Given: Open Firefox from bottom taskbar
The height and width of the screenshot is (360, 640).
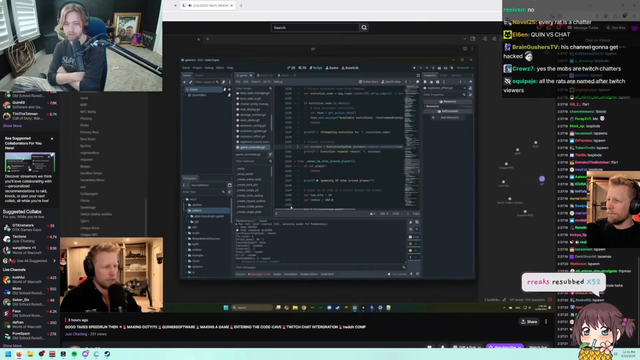Looking at the screenshot, I should coord(19,354).
